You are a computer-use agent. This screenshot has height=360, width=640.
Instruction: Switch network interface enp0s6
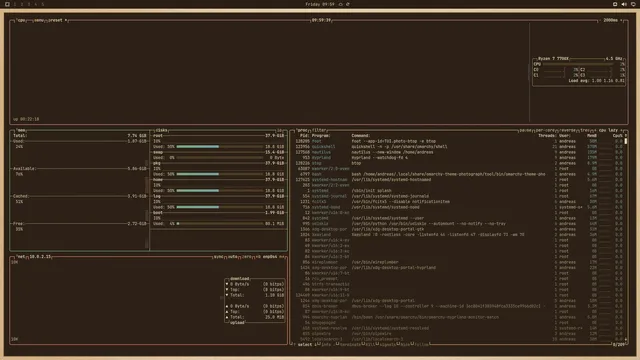point(270,257)
